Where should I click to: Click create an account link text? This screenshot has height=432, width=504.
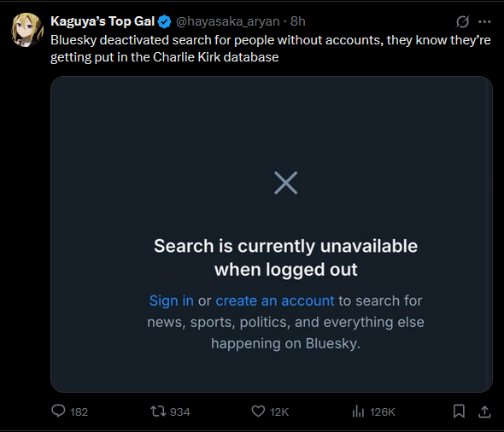[x=275, y=301]
